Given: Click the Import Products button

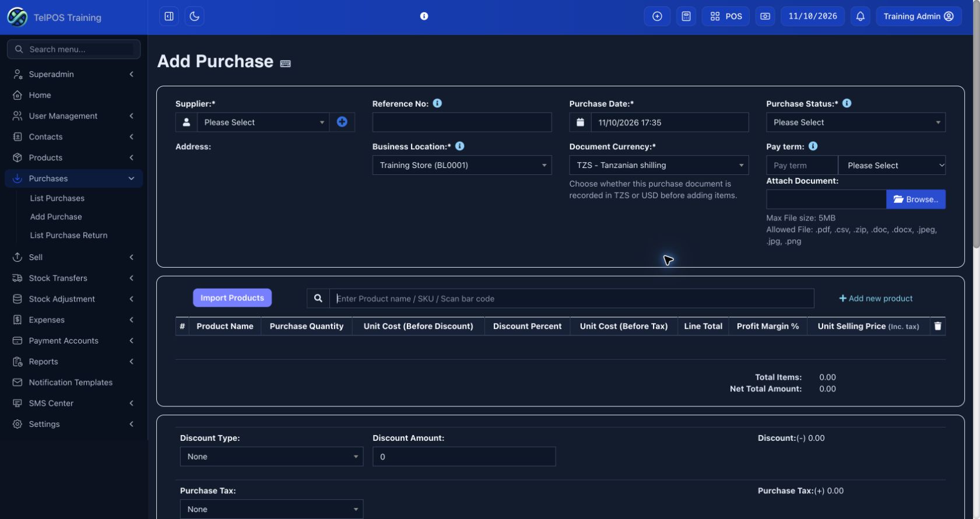Looking at the screenshot, I should coord(232,298).
